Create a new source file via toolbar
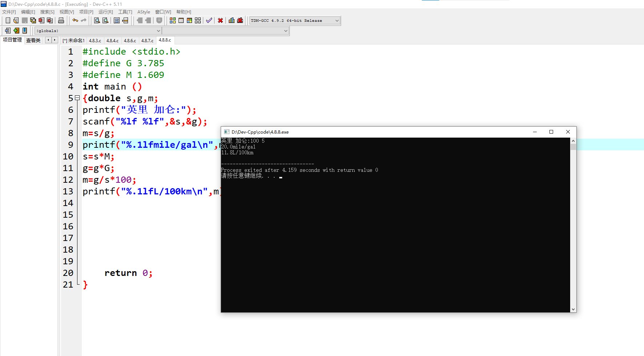Screen dimensions: 644x356 8,20
